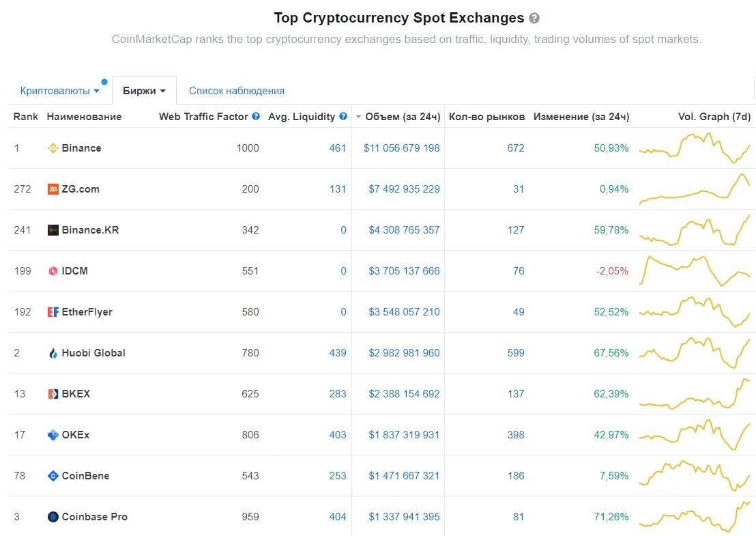Sort by Объем (за 24ч) header
Image resolution: width=756 pixels, height=536 pixels.
(x=403, y=117)
